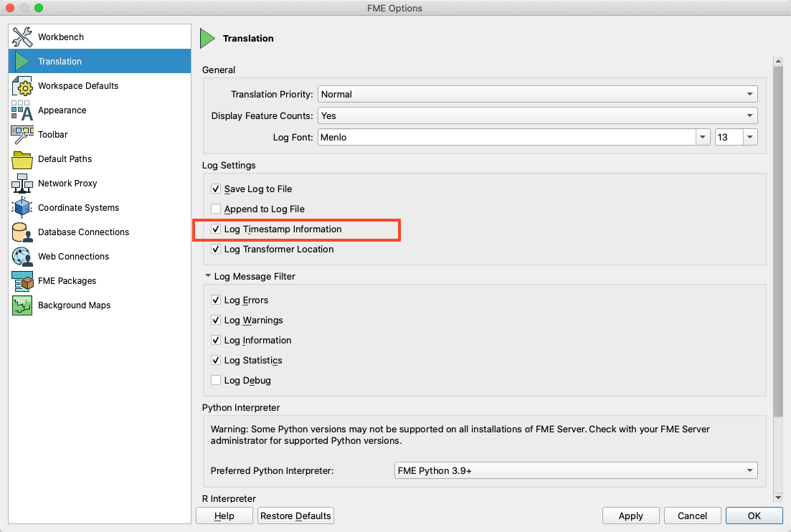Click the Database Connections cylinder icon
791x532 pixels.
coord(22,232)
